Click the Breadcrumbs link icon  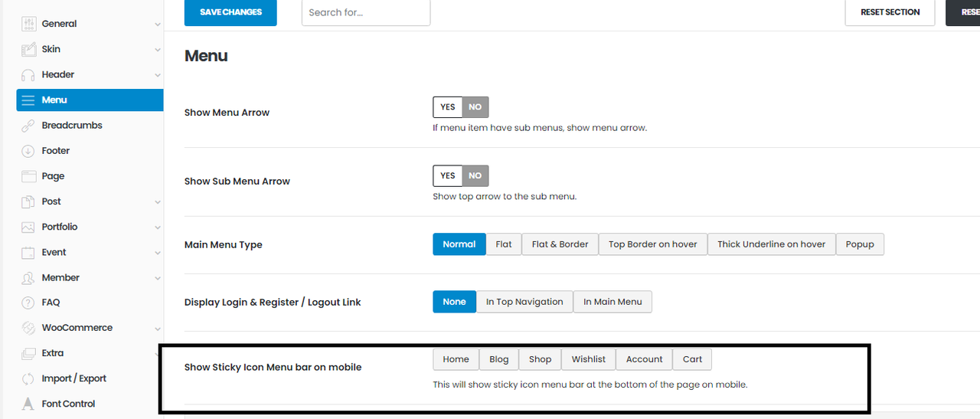(28, 125)
